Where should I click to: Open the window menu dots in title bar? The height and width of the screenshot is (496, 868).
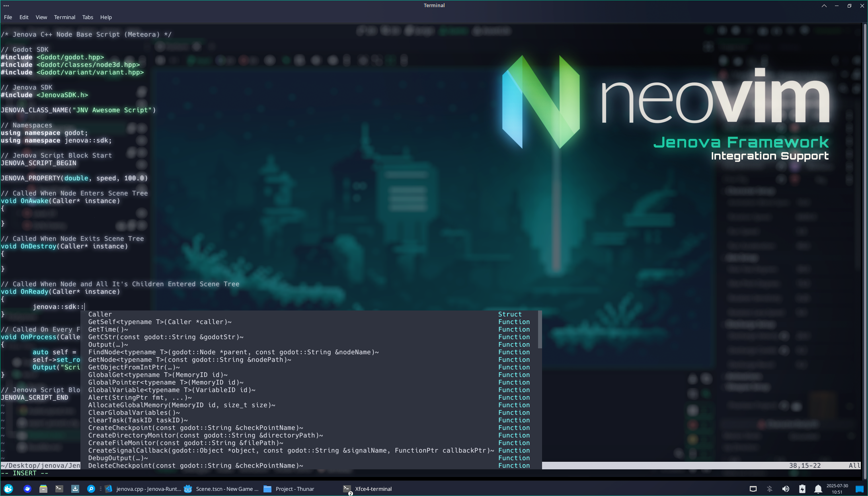[x=6, y=6]
